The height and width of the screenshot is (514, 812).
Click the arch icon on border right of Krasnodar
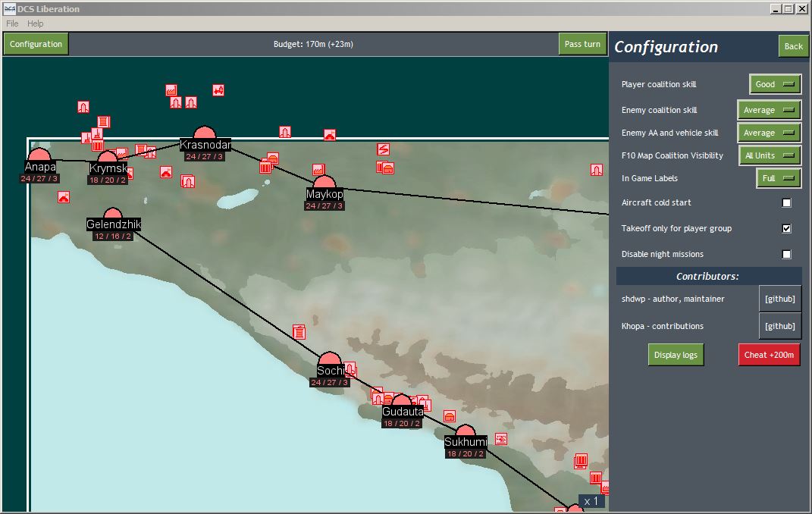[285, 132]
